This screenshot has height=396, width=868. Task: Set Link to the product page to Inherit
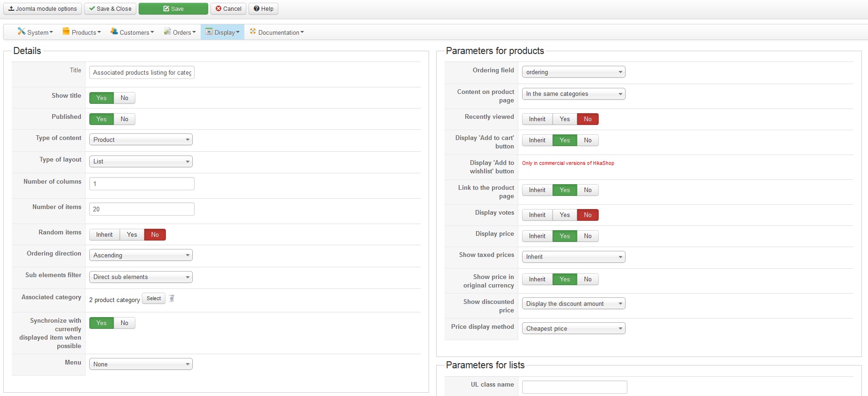point(537,190)
